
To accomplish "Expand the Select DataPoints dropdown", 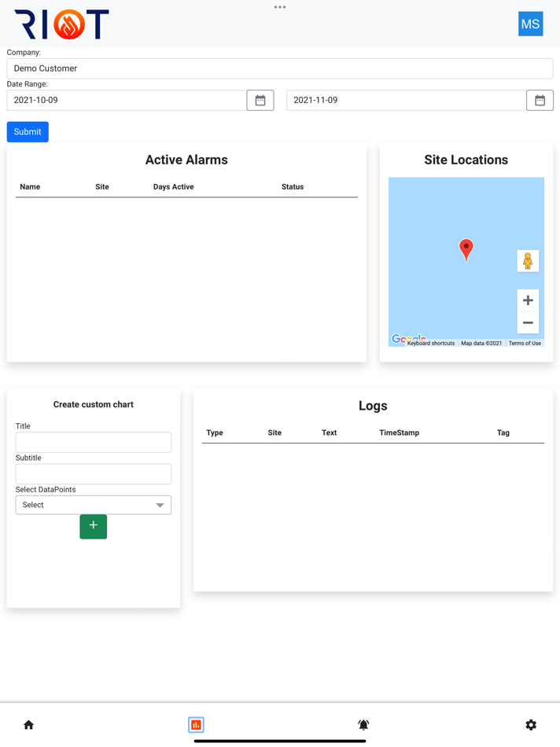I will 94,505.
